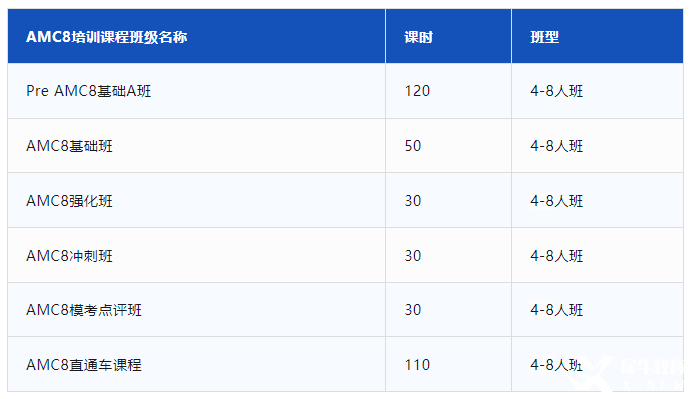Screen dimensions: 690x399
Task: Click the 120 hours cell
Action: (x=417, y=91)
